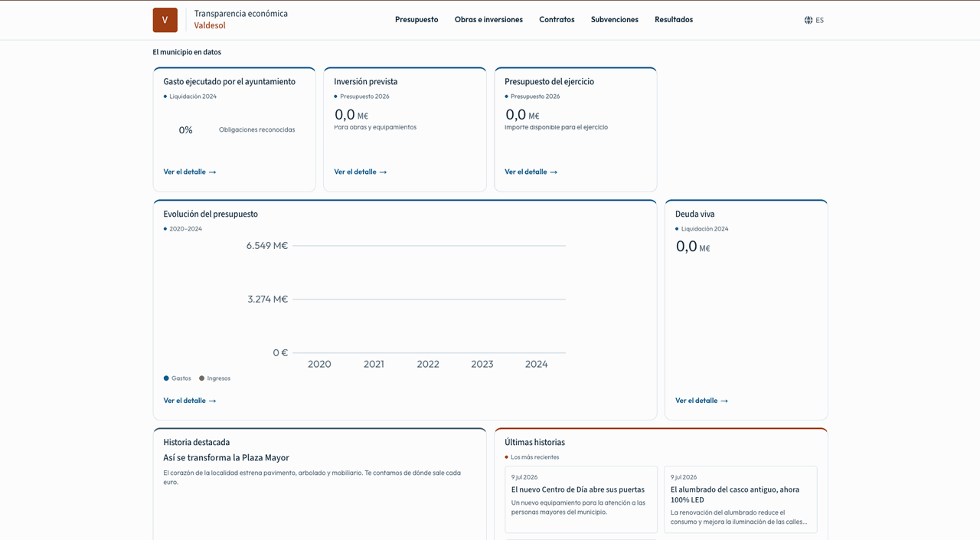980x540 pixels.
Task: Open the story Así se transforma la Plaza Mayor
Action: [x=227, y=458]
